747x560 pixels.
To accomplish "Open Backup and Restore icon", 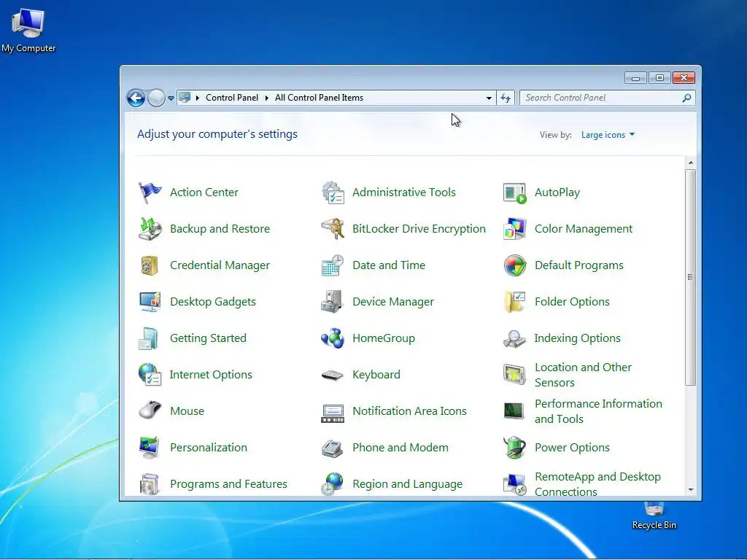I will [x=150, y=229].
